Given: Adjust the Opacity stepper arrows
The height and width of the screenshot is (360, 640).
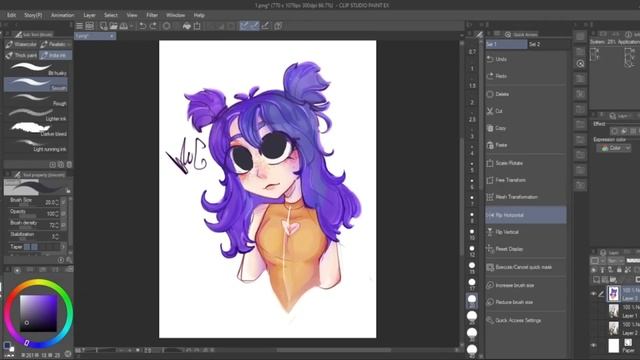Looking at the screenshot, I should pyautogui.click(x=57, y=213).
